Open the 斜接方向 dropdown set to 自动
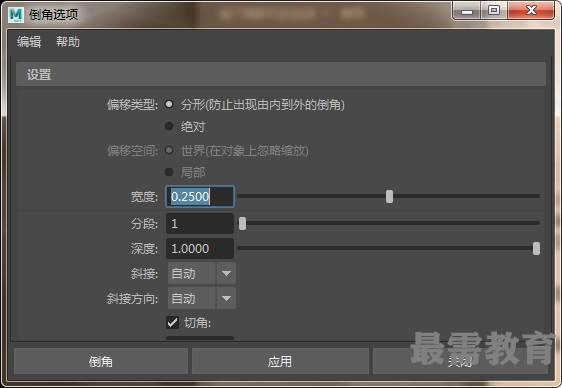 (202, 298)
